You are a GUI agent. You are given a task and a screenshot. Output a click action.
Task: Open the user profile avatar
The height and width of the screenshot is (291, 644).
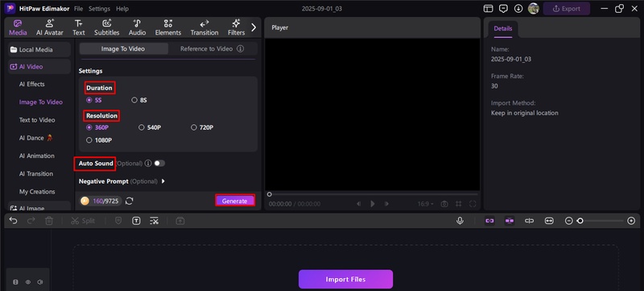[x=533, y=9]
